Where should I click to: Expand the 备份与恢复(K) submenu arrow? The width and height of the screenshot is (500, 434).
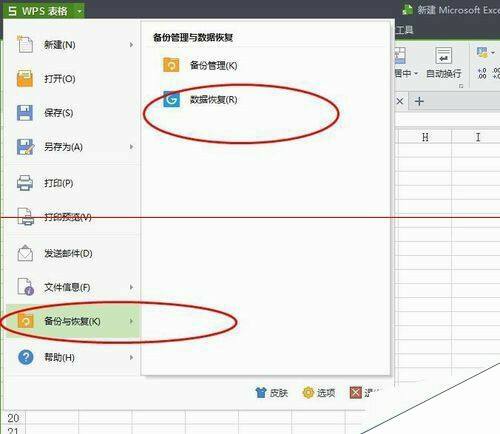coord(131,321)
